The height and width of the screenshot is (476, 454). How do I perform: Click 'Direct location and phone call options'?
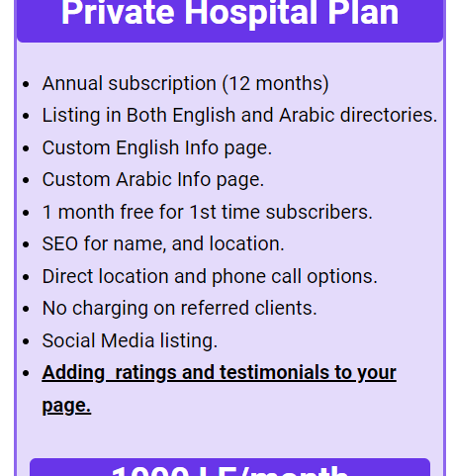[x=210, y=276]
